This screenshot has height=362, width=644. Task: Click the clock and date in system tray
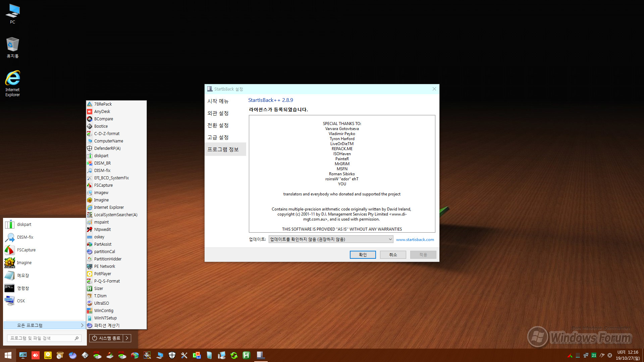pyautogui.click(x=628, y=355)
